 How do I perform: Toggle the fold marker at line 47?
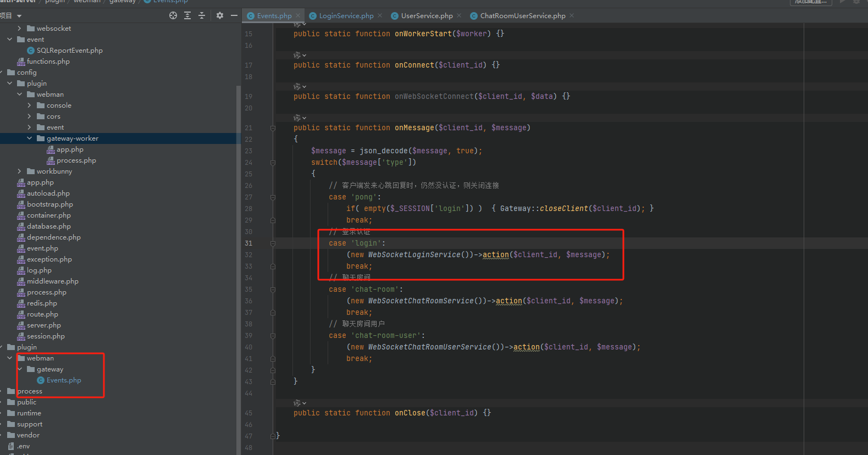tap(273, 436)
